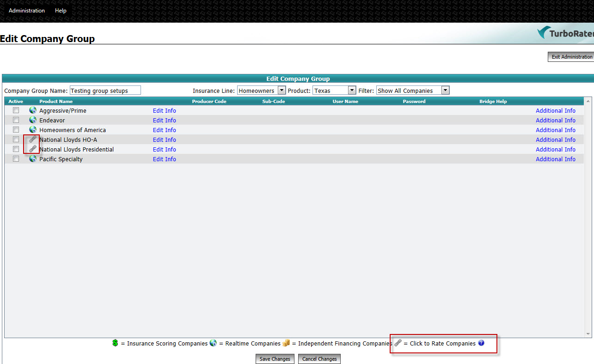Image resolution: width=594 pixels, height=364 pixels.
Task: Open Edit Info for Aggressive/Prime
Action: point(165,111)
